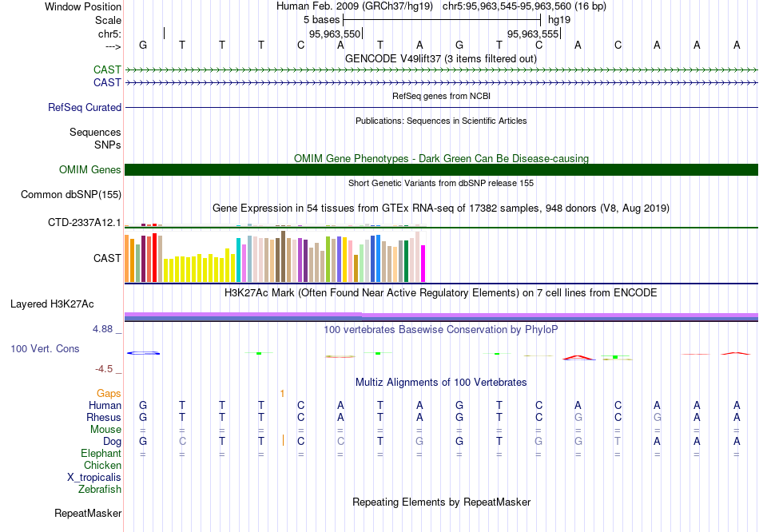The height and width of the screenshot is (532, 759).
Task: Click the CTD-2337A12.1 gene label
Action: 84,222
